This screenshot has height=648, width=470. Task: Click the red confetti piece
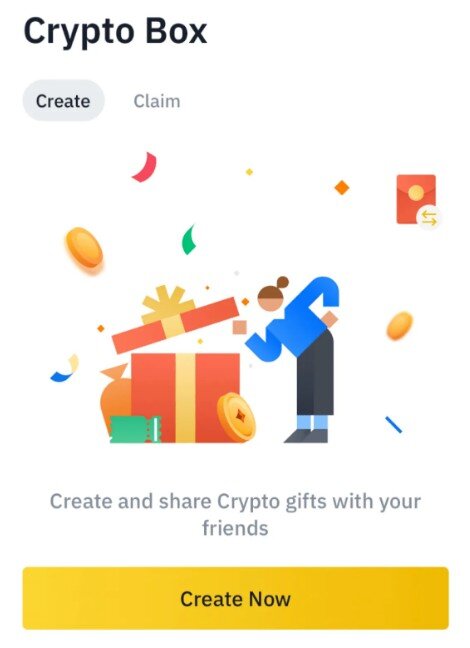click(145, 167)
